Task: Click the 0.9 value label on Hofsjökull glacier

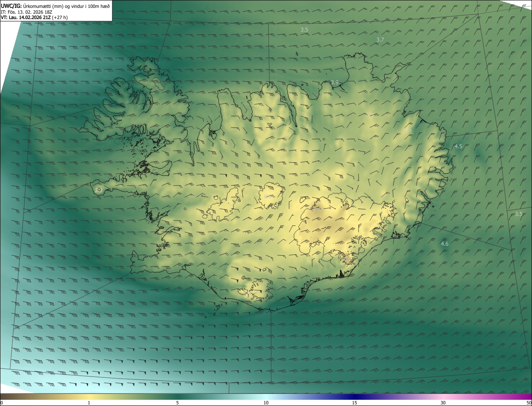Action: [x=268, y=196]
